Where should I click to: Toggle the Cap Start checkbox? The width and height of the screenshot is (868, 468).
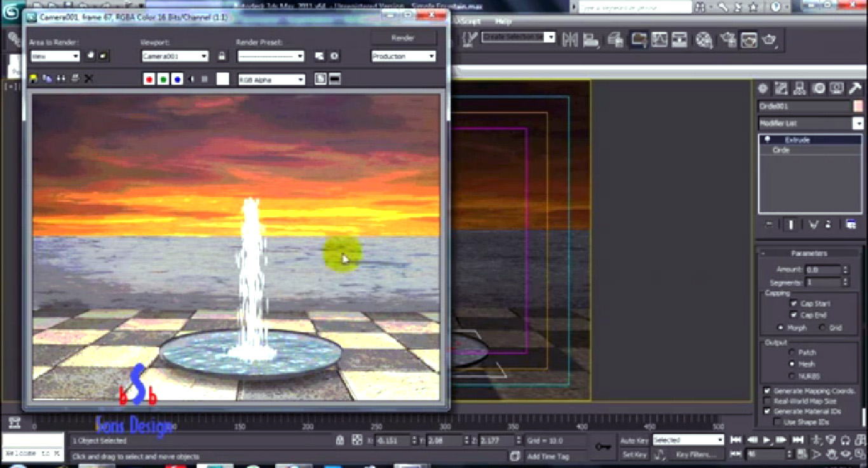pyautogui.click(x=794, y=304)
